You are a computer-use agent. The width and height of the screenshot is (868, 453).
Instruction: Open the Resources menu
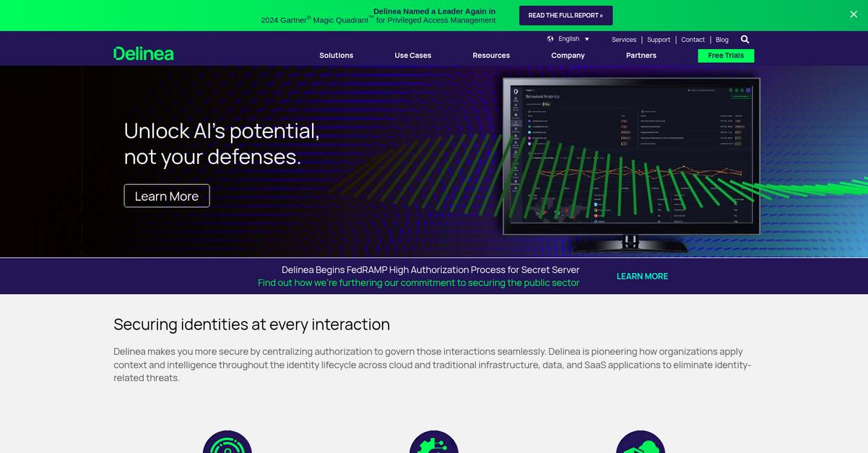491,56
